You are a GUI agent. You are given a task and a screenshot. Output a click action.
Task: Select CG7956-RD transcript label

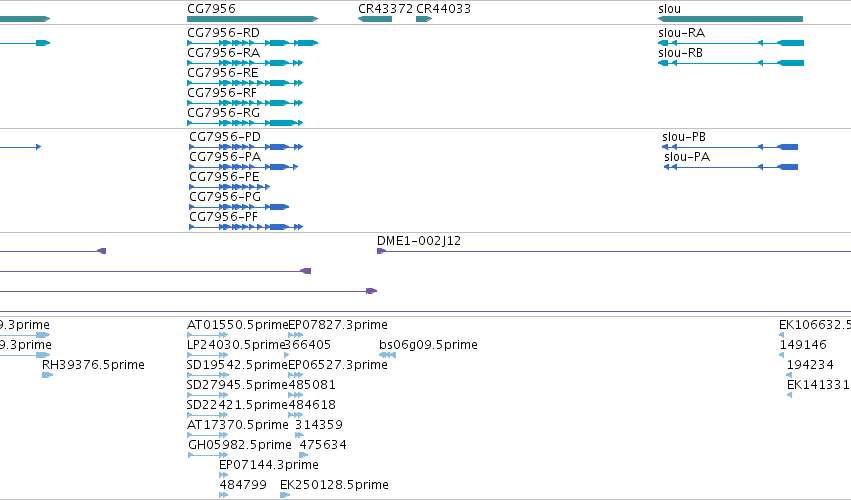[x=224, y=33]
